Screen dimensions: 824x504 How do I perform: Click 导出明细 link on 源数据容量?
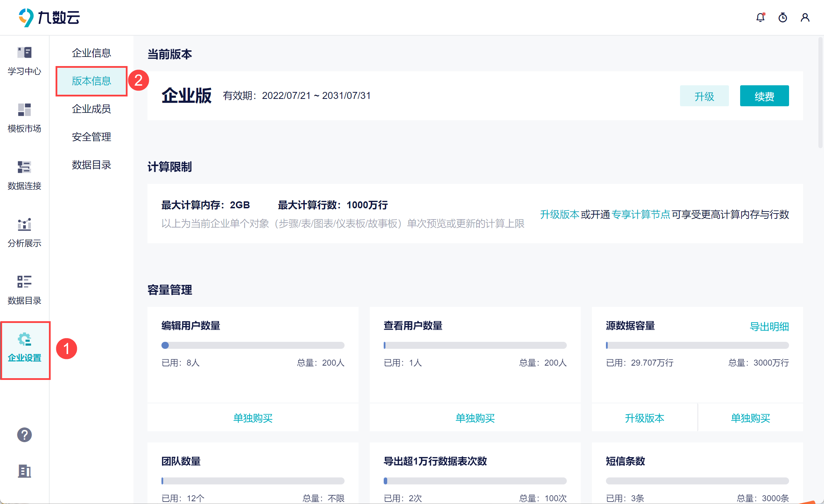(769, 327)
